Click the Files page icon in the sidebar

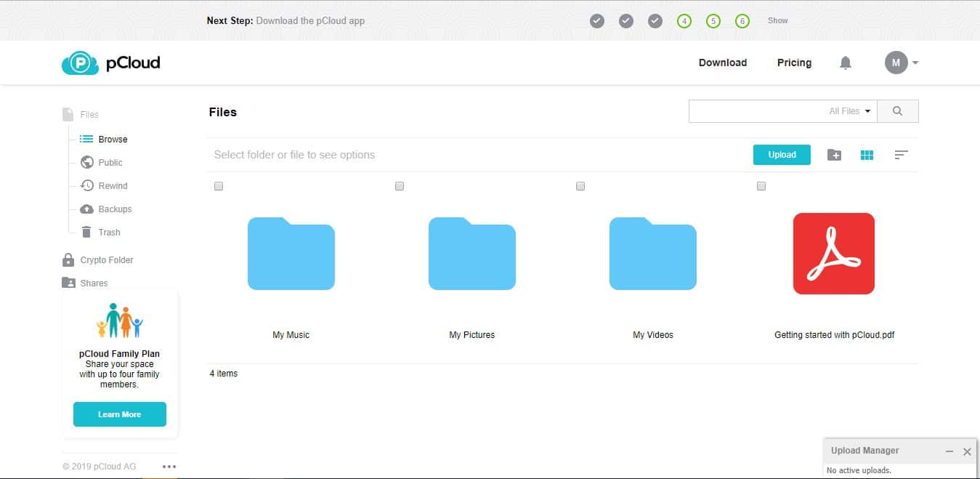coord(68,115)
